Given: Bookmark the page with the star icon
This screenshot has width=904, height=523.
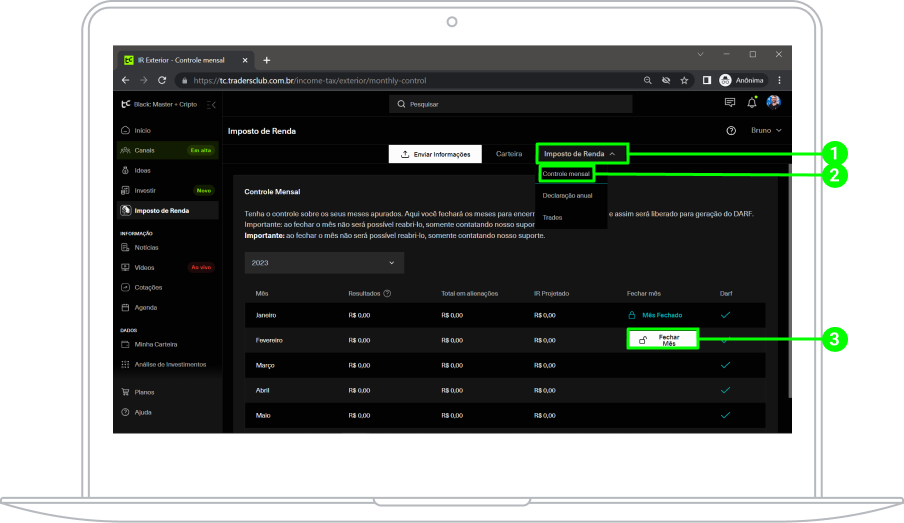Looking at the screenshot, I should pyautogui.click(x=684, y=80).
